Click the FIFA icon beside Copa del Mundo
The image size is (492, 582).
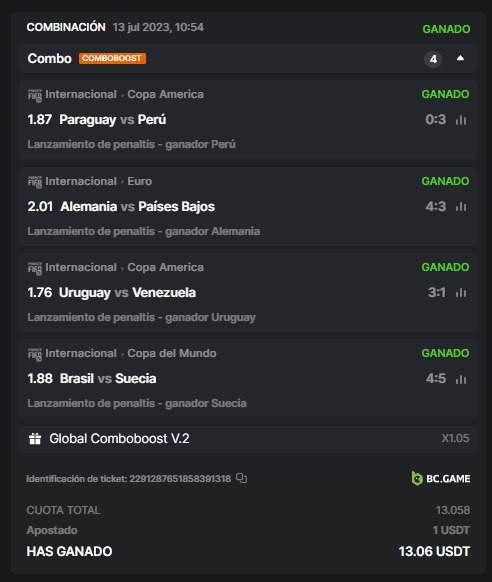pyautogui.click(x=35, y=354)
